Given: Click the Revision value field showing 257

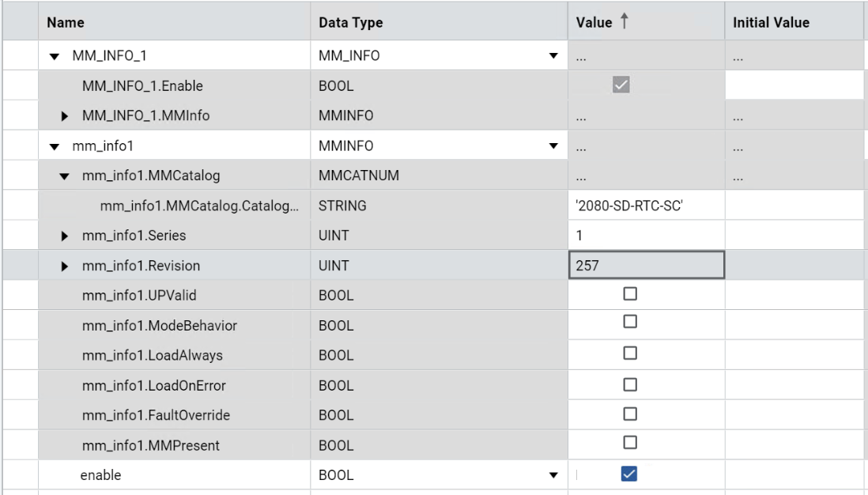Looking at the screenshot, I should (644, 266).
